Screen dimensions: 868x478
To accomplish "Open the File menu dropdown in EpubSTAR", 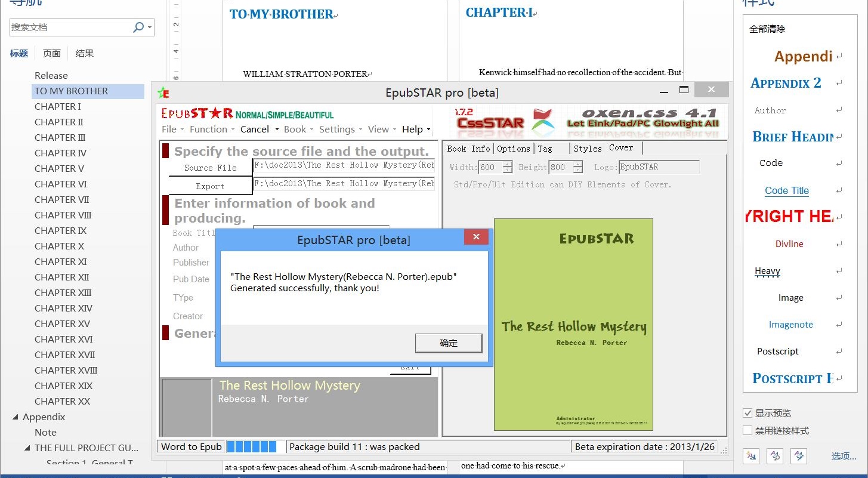I will (x=172, y=129).
